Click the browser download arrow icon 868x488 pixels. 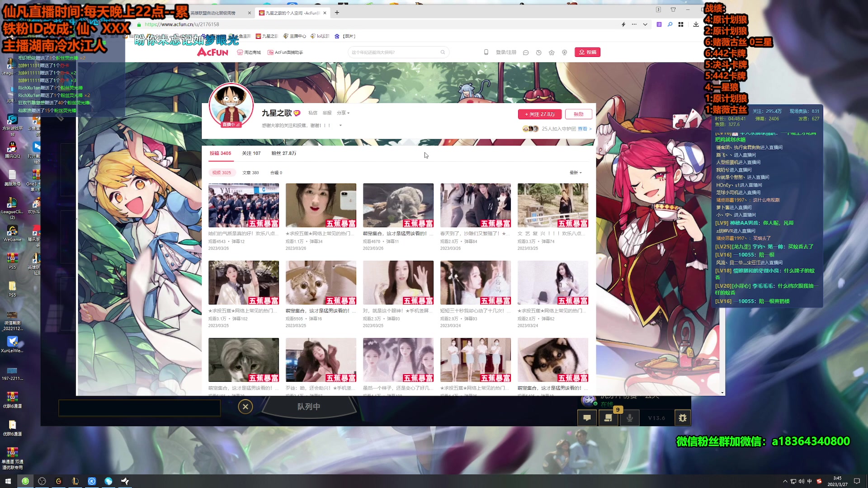[x=696, y=24]
